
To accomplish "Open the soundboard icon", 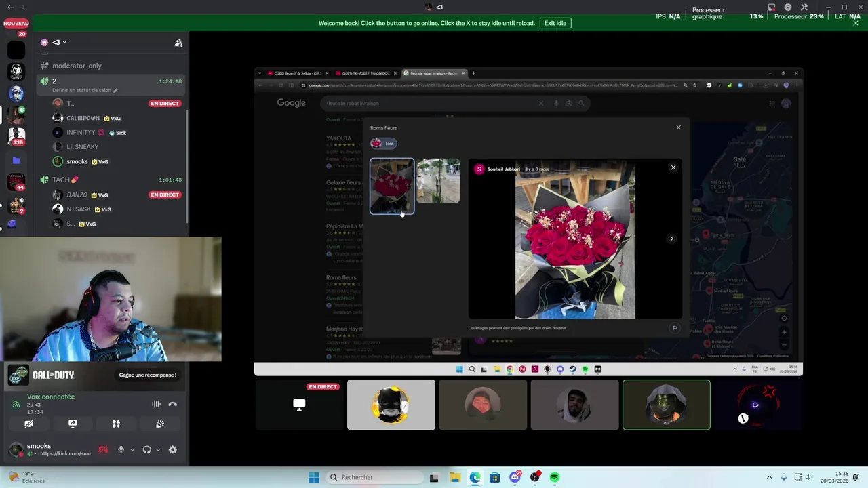I will click(160, 424).
